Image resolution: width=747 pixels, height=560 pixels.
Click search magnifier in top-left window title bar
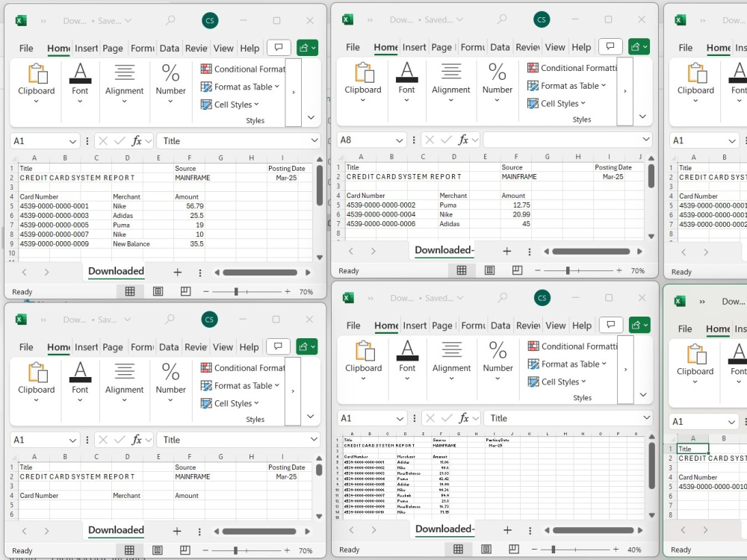[x=170, y=20]
